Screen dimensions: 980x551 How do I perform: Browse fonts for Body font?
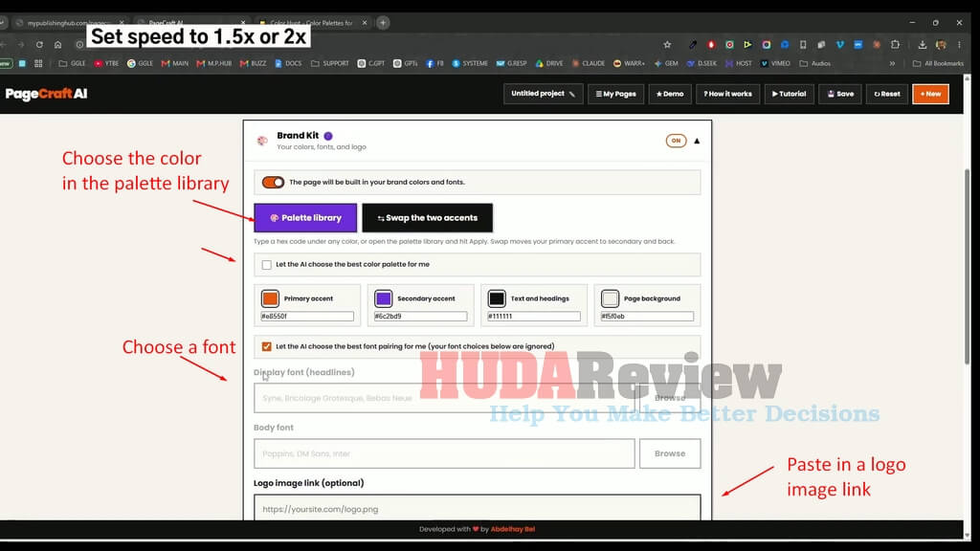point(669,453)
